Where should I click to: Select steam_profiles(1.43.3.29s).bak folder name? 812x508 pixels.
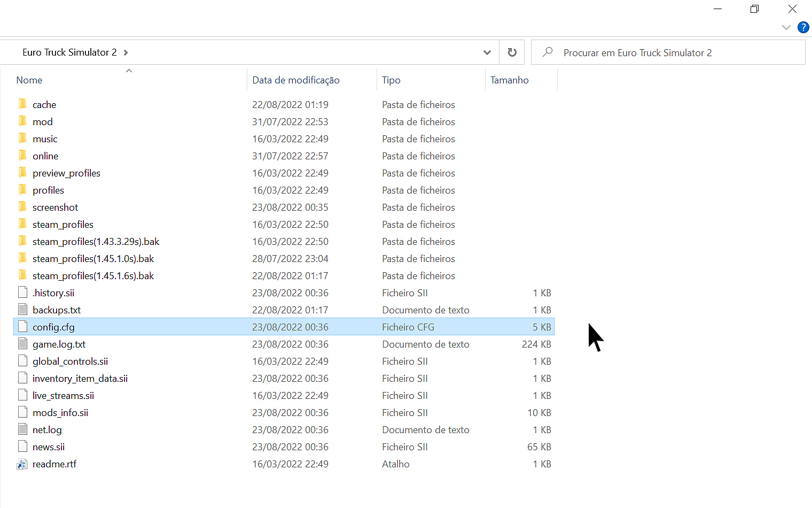96,242
